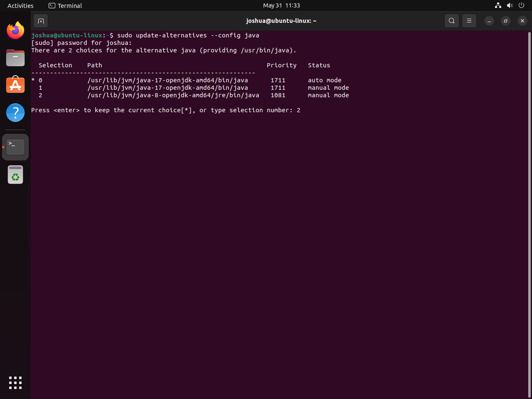Open the Terminal application menu in top bar
Screen dimensions: 532x399
click(x=65, y=5)
